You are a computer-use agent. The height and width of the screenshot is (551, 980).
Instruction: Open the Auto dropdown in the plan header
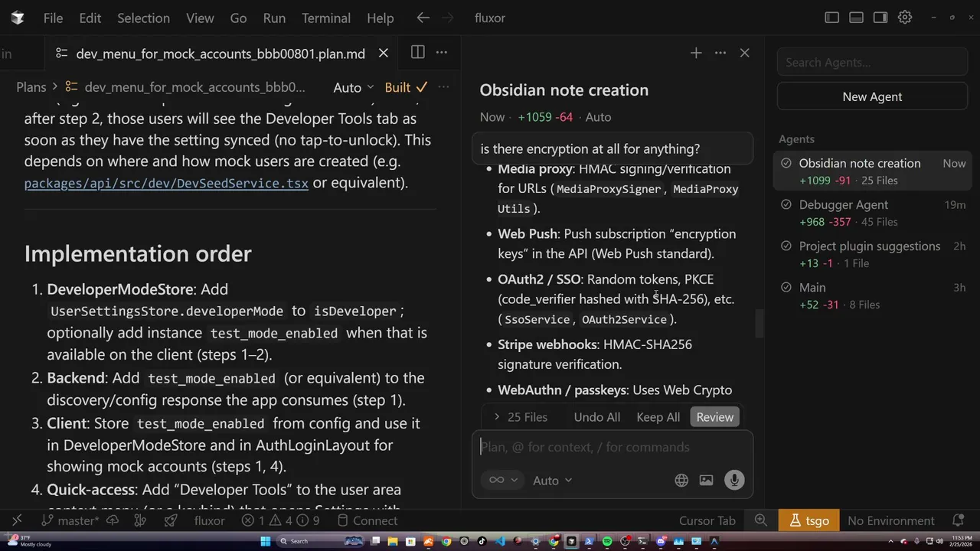pyautogui.click(x=354, y=87)
